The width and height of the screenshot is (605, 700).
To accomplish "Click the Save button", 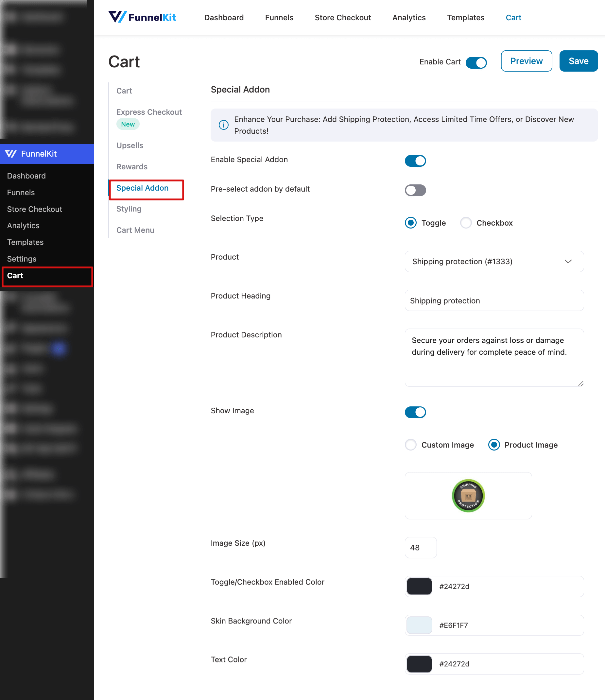I will pos(578,61).
